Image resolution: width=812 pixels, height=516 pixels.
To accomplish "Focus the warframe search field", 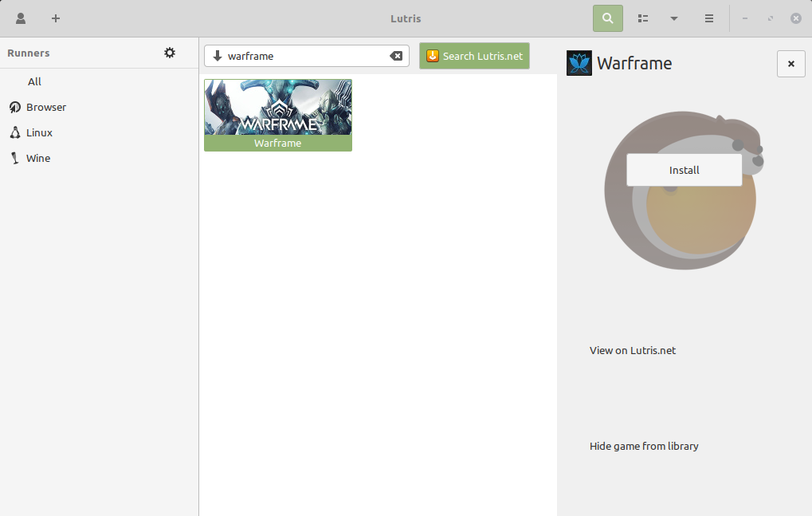I will (x=307, y=56).
